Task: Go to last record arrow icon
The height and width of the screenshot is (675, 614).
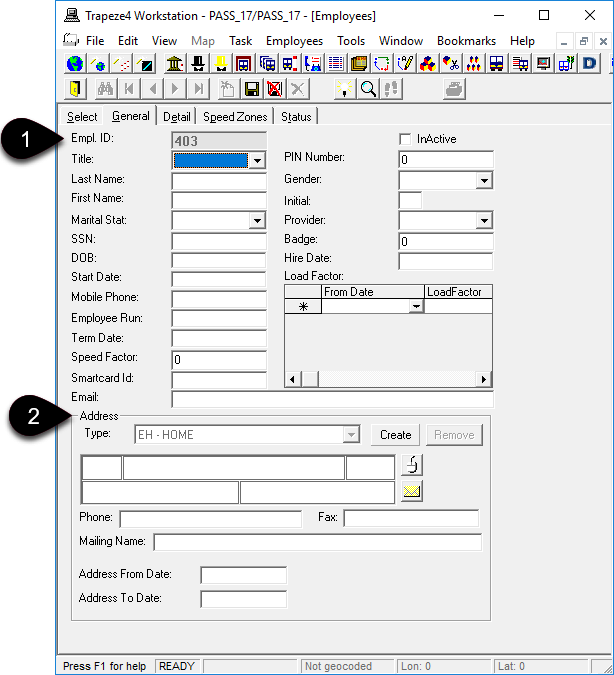Action: pyautogui.click(x=198, y=89)
